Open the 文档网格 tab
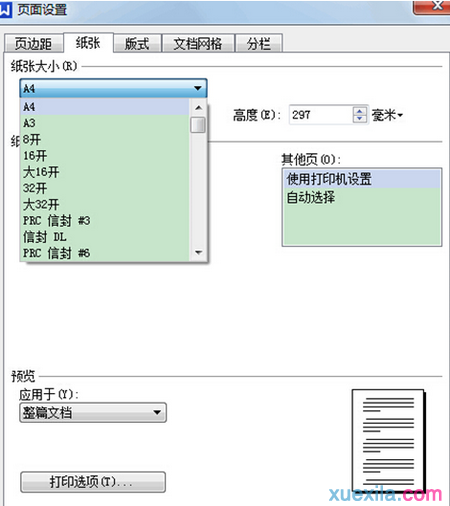Screen dimensions: 450x506 [198, 44]
